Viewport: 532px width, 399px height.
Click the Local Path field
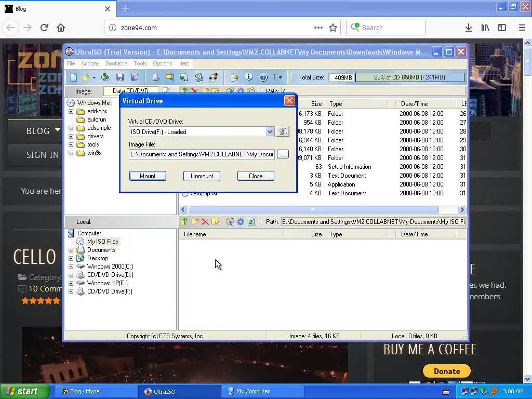(373, 221)
